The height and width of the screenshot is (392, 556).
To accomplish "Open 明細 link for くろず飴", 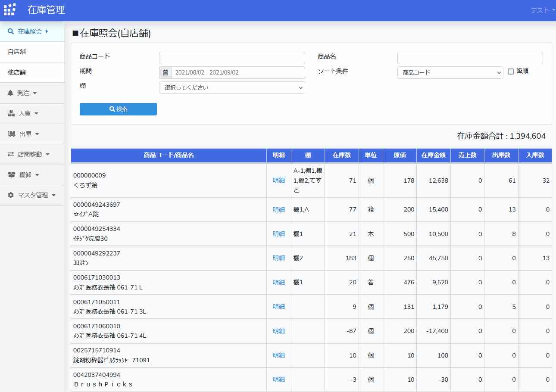I will 279,180.
